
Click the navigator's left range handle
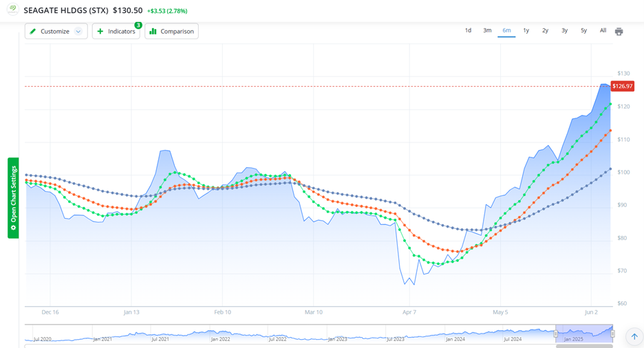click(556, 334)
